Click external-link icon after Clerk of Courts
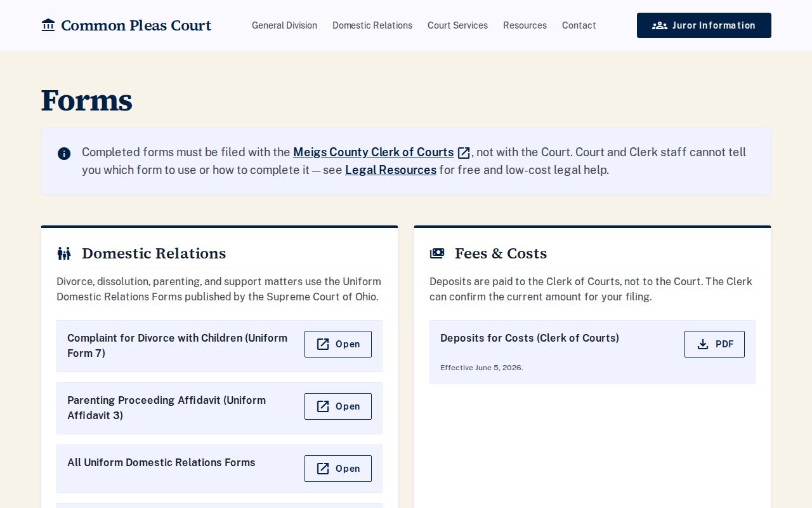812x508 pixels. [x=464, y=153]
